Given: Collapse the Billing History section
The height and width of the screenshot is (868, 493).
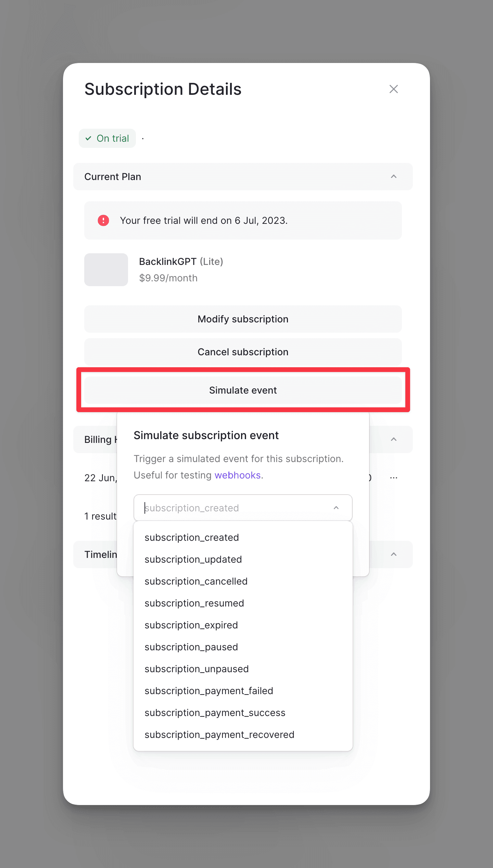Looking at the screenshot, I should pyautogui.click(x=394, y=439).
